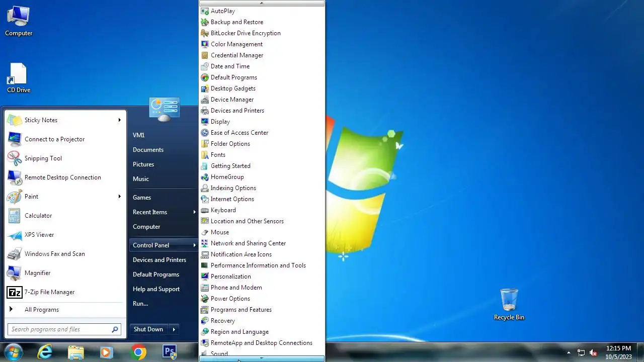
Task: Expand the Paint jump list arrow
Action: tap(120, 197)
